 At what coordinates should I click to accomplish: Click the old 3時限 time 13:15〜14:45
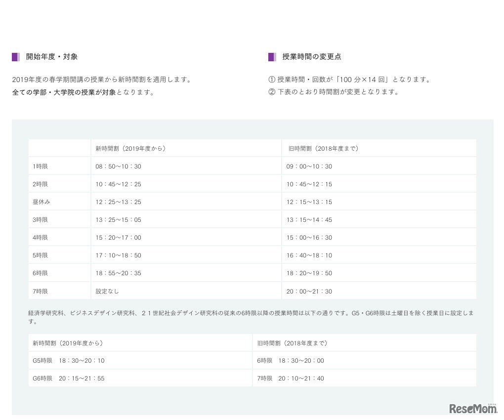309,220
